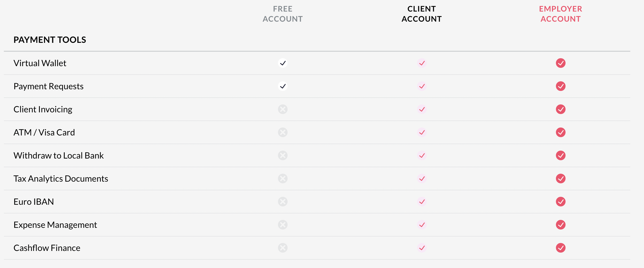Click Employer Account checkmark for Virtual Wallet
This screenshot has height=268, width=644.
[560, 63]
